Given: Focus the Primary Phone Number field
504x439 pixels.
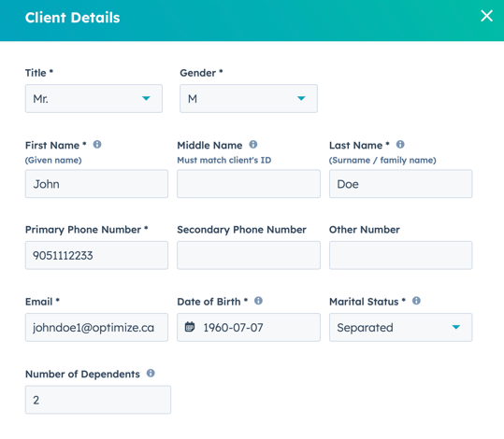Looking at the screenshot, I should (x=96, y=255).
